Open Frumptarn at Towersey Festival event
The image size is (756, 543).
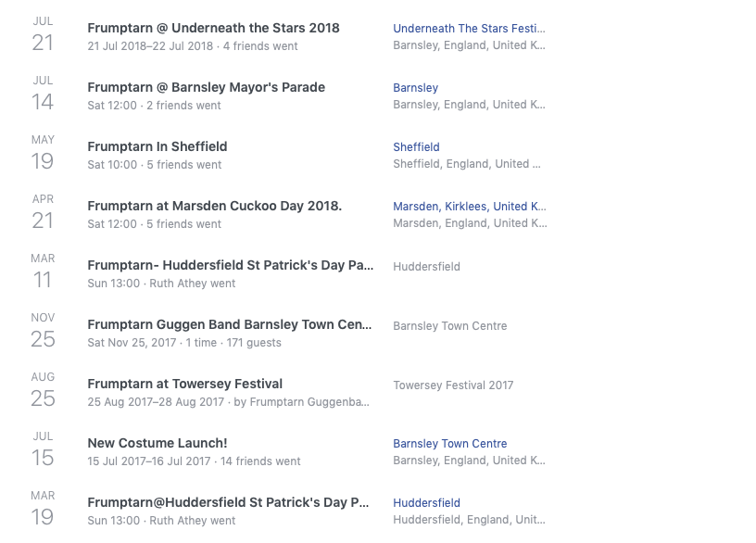click(184, 384)
